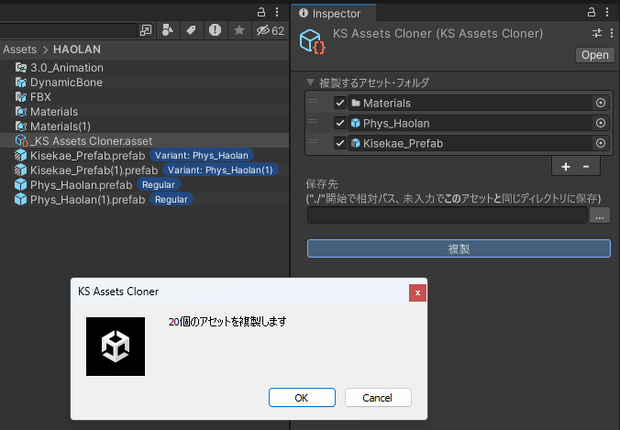Click Regular badge beside Phys_Haolan(1).prefab
Screen dimensions: 620x430
tap(171, 199)
